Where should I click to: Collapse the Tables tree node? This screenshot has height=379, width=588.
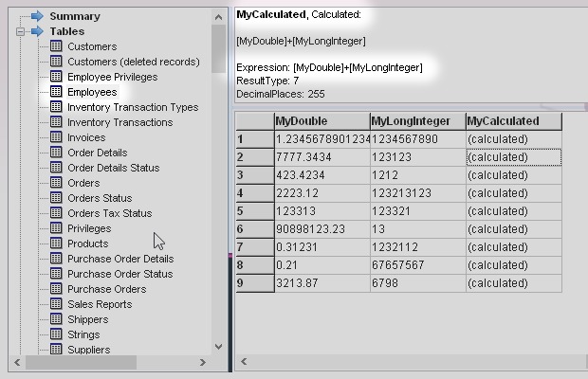20,31
